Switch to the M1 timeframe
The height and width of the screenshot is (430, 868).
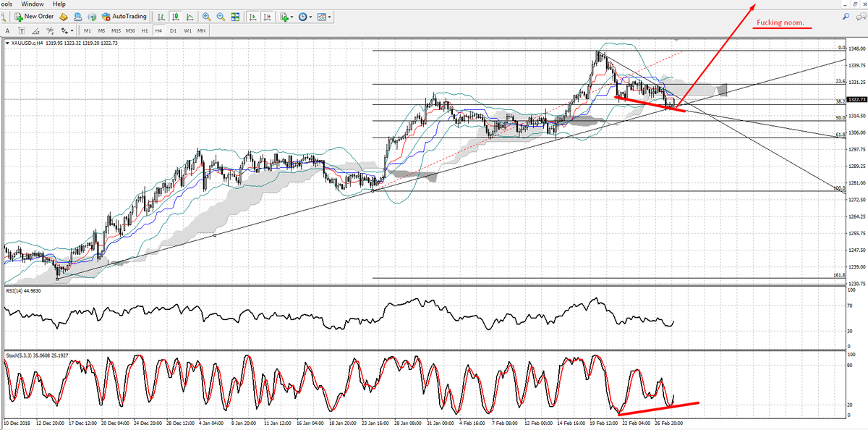tap(87, 31)
